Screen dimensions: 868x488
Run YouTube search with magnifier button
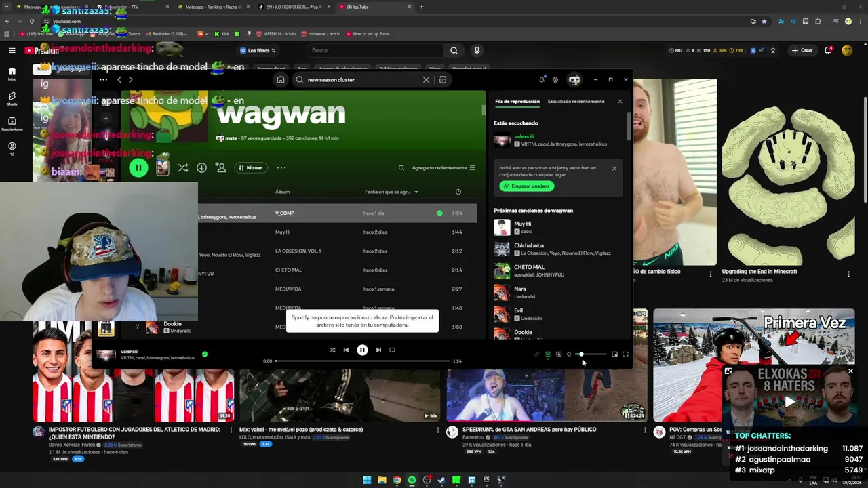(454, 50)
